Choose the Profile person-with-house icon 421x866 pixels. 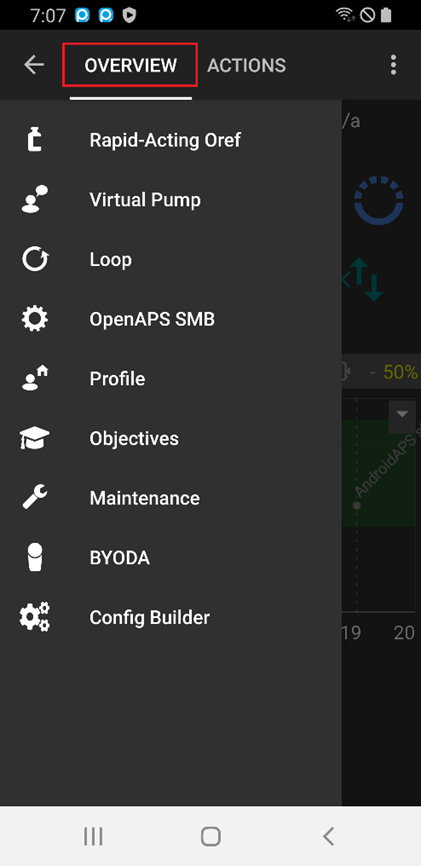pos(35,378)
